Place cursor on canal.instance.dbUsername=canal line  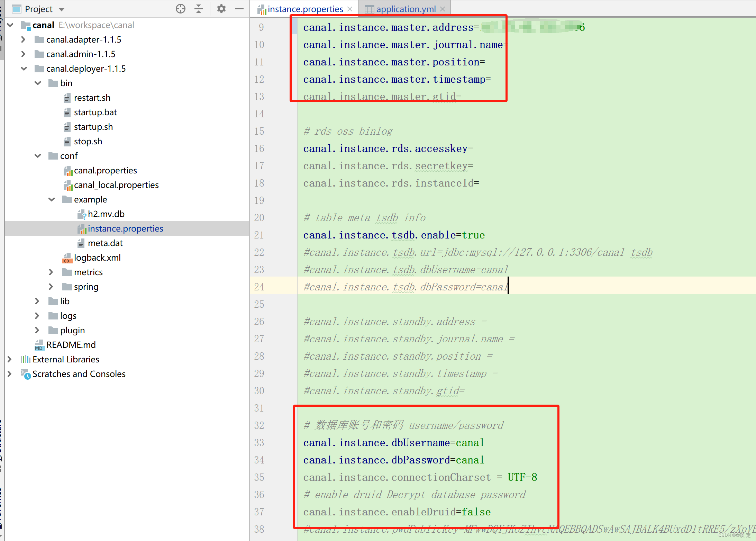pyautogui.click(x=394, y=443)
